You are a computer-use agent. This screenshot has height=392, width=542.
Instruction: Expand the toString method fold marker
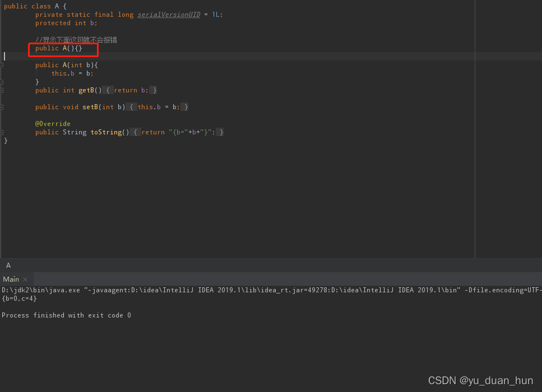tap(2, 132)
